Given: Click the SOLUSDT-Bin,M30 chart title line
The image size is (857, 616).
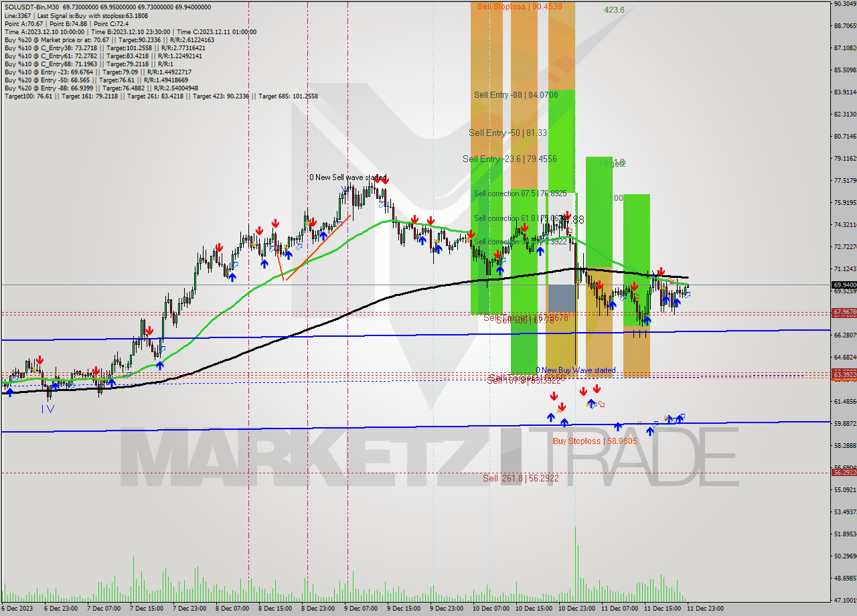Looking at the screenshot, I should 107,7.
